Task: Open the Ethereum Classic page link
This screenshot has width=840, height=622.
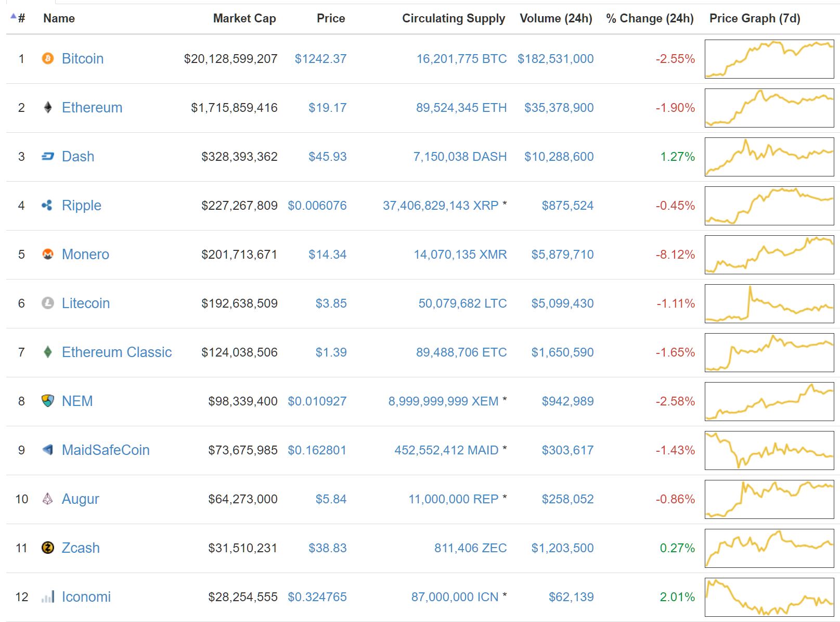Action: pyautogui.click(x=117, y=352)
